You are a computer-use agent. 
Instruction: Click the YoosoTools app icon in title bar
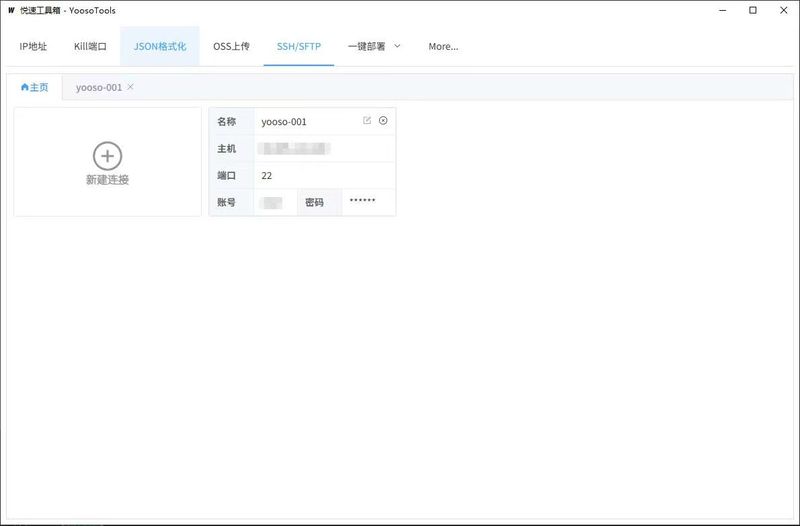[x=11, y=10]
